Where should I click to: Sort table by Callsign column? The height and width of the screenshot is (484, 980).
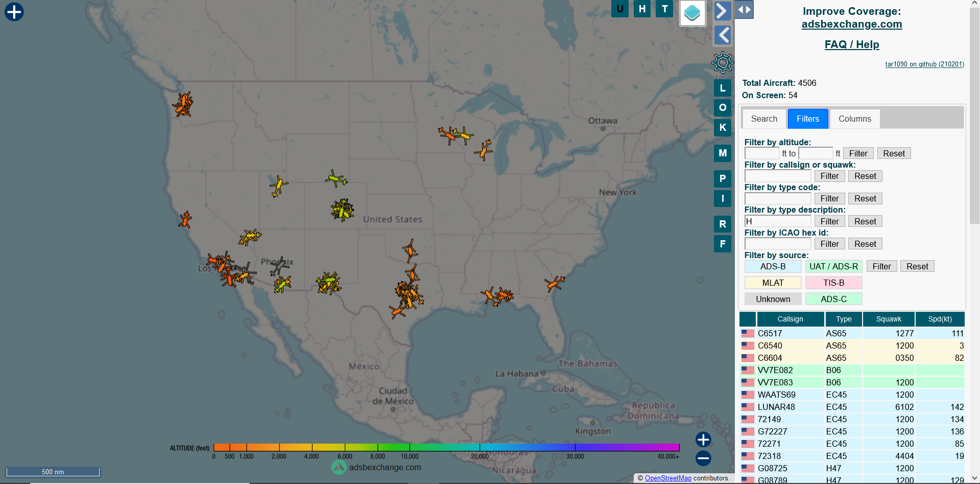click(x=790, y=319)
